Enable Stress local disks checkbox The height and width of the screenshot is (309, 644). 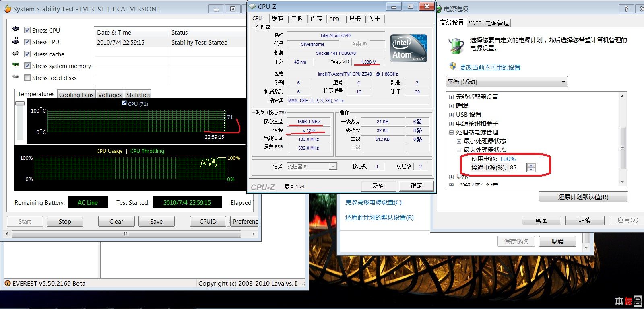(x=27, y=78)
